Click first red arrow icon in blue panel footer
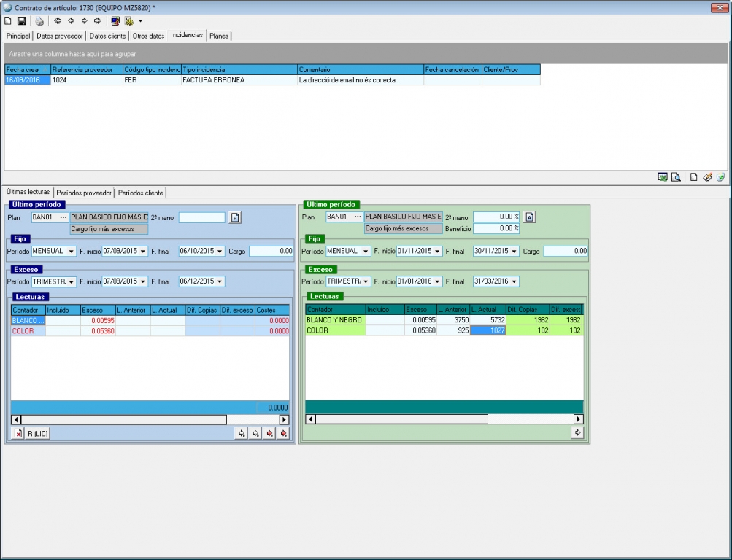Screen dimensions: 732x560 pos(270,434)
